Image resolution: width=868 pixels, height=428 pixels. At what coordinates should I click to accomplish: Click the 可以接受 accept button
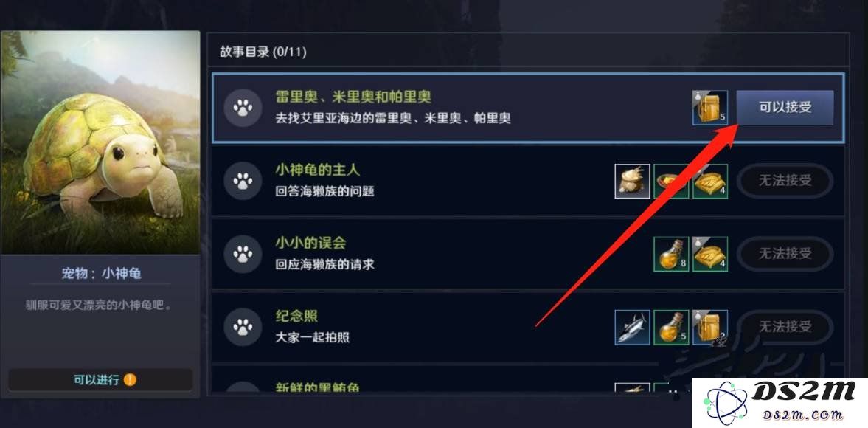785,108
